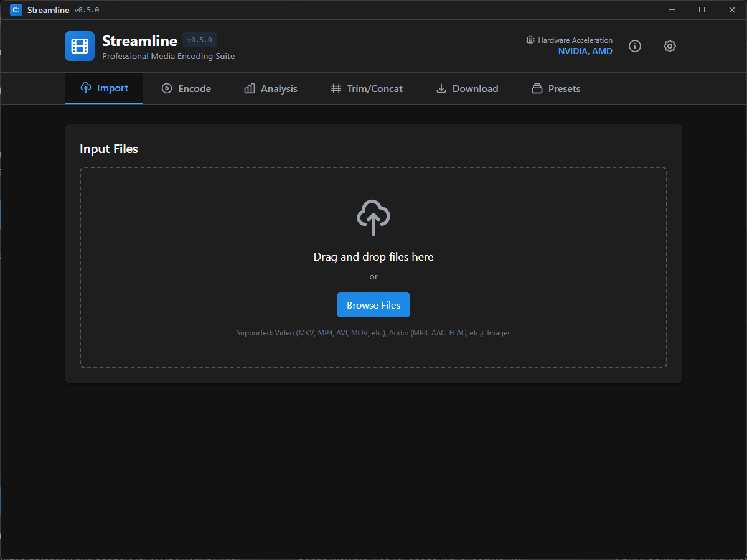Click the Presets tab stack icon
This screenshot has width=747, height=560.
pos(537,88)
